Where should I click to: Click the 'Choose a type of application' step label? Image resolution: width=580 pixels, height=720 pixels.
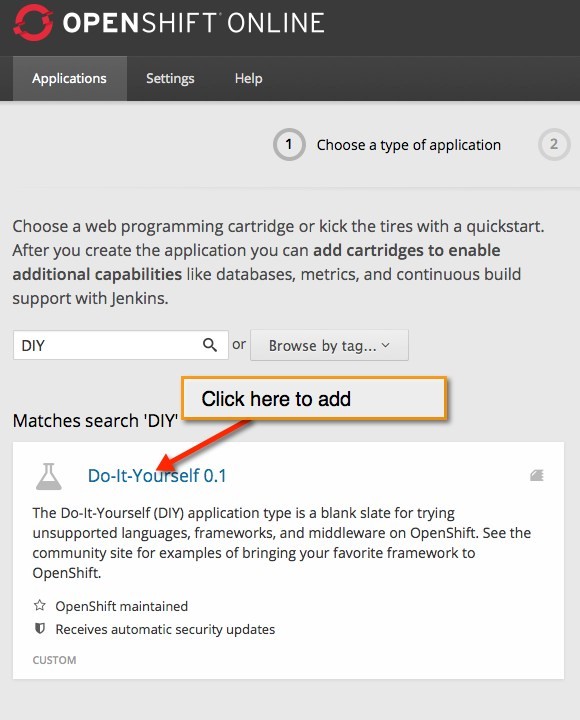click(409, 145)
